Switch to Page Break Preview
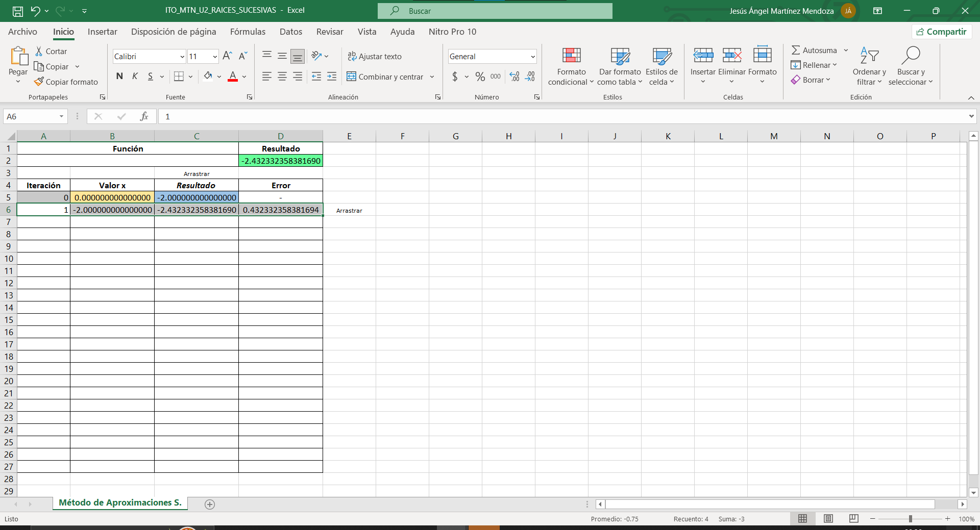Screen dimensions: 980x530 853,519
